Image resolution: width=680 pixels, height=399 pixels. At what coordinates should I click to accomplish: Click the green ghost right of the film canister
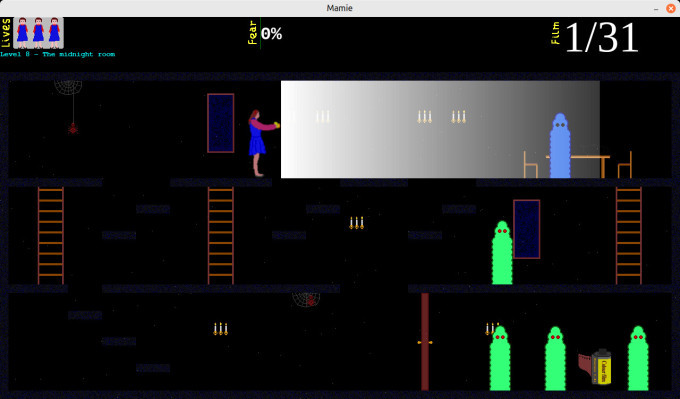coord(638,358)
